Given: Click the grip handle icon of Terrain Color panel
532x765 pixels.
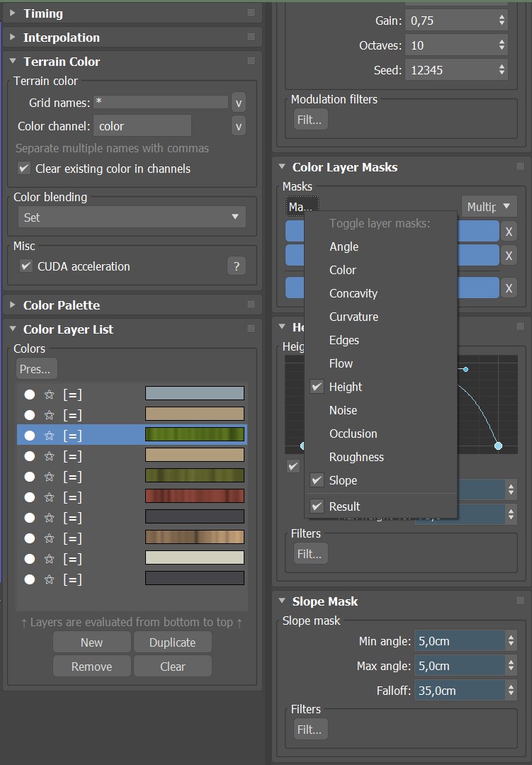Looking at the screenshot, I should [251, 62].
